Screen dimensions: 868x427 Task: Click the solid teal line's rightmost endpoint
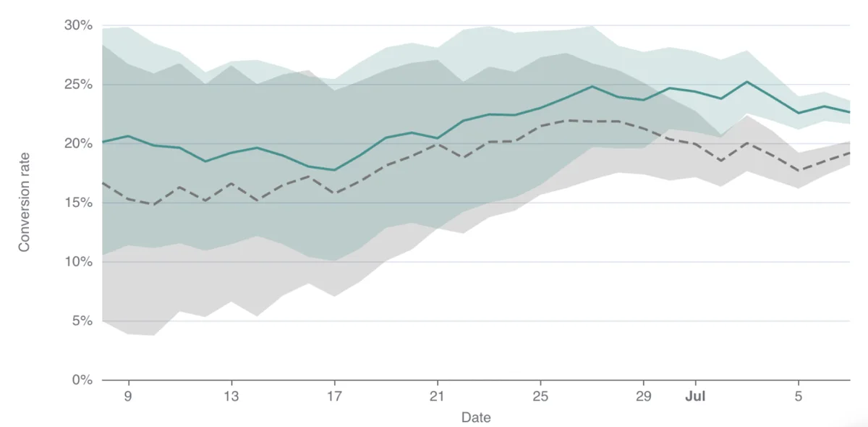point(849,112)
